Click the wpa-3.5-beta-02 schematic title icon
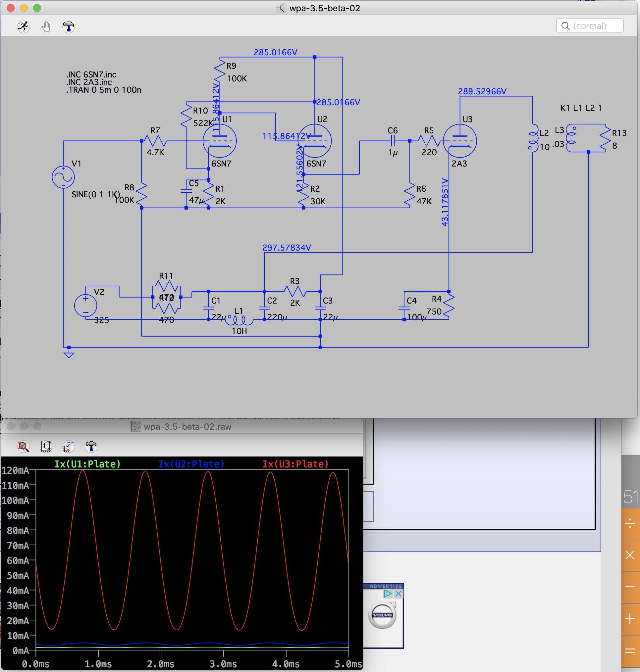 (x=281, y=8)
